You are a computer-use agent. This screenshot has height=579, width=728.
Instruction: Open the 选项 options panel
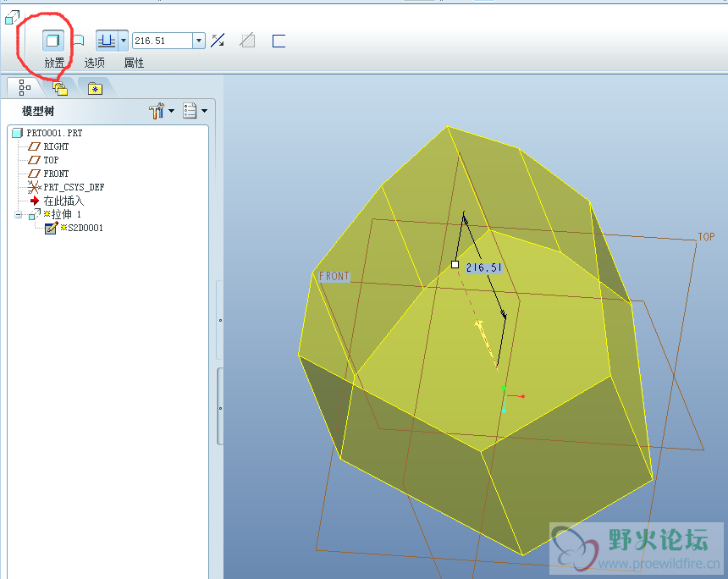click(x=94, y=63)
